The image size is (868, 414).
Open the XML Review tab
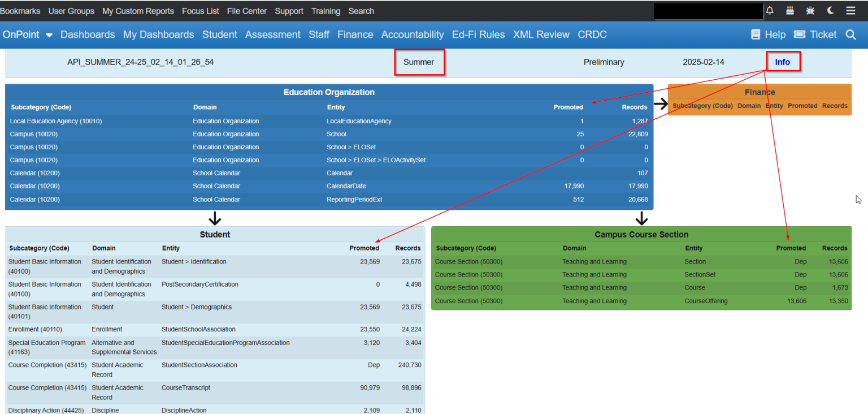coord(541,34)
